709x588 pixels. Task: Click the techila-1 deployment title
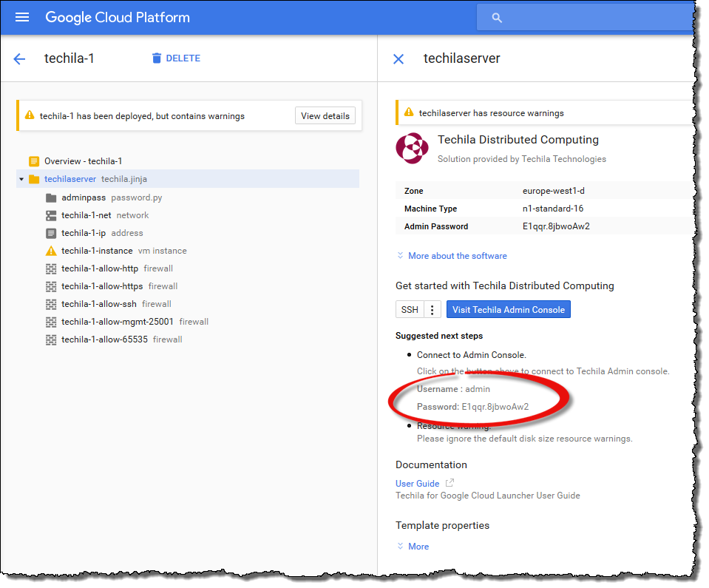(69, 58)
